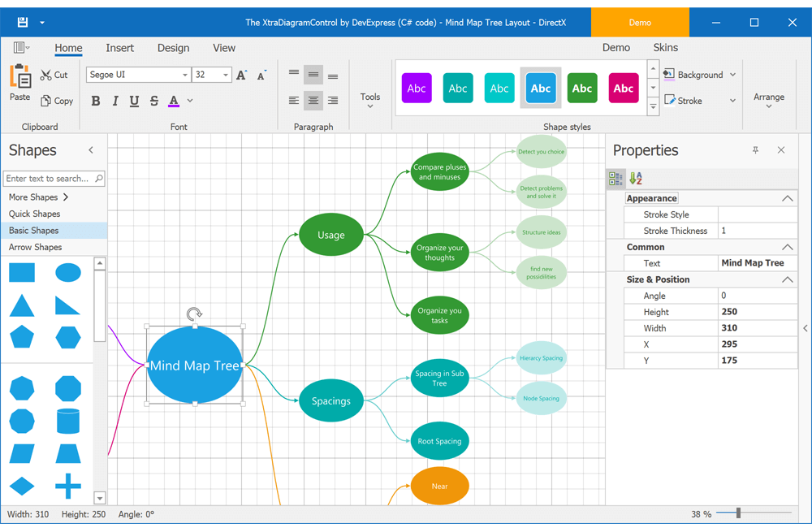Click the Strikethrough formatting icon
812x532 pixels.
(x=153, y=101)
